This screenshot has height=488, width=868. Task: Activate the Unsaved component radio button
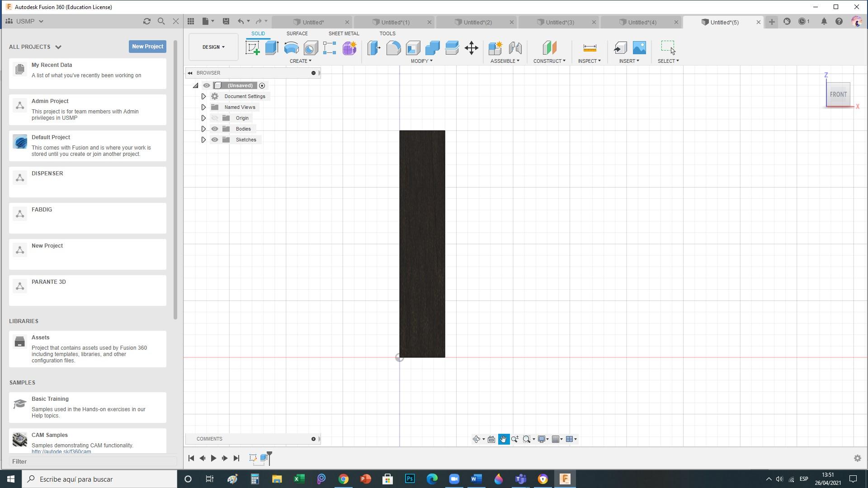(262, 85)
